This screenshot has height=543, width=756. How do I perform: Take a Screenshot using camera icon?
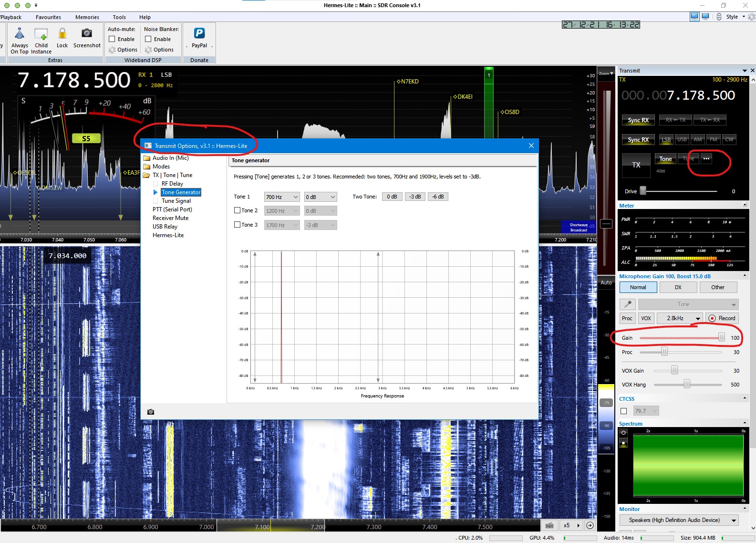pyautogui.click(x=86, y=33)
